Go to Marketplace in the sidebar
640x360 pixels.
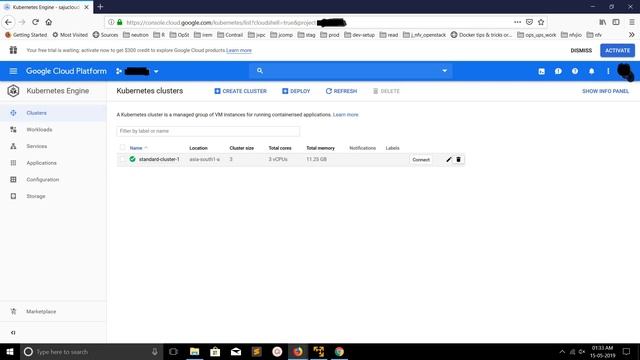[x=53, y=311]
